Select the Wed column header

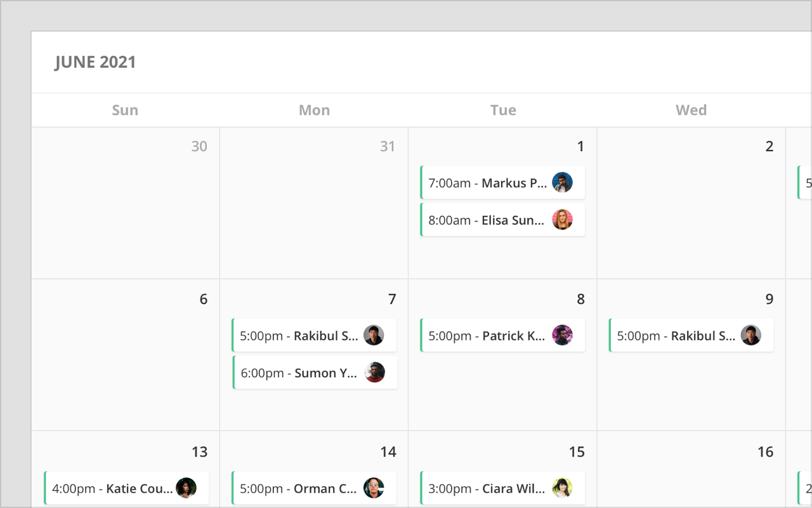click(x=691, y=110)
